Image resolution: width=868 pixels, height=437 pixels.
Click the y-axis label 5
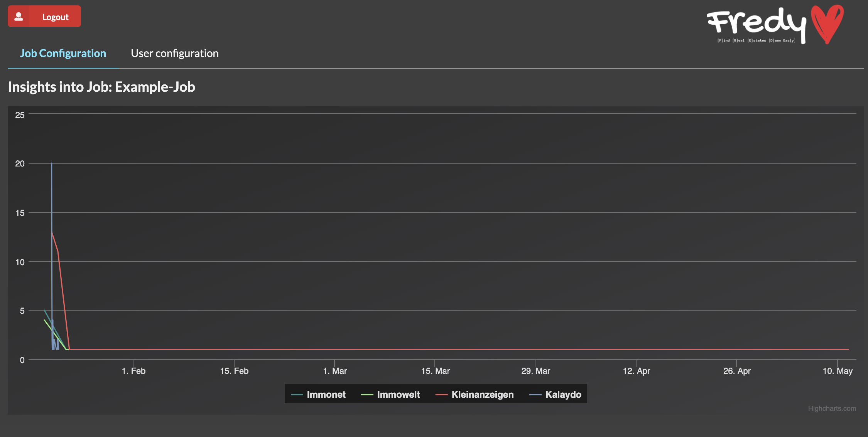point(22,311)
